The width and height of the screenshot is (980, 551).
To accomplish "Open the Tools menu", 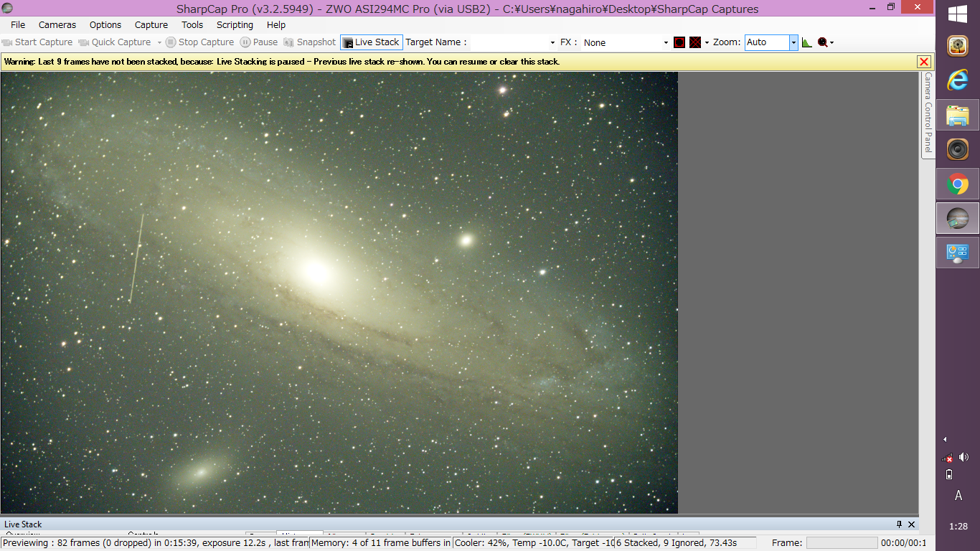I will [x=192, y=24].
